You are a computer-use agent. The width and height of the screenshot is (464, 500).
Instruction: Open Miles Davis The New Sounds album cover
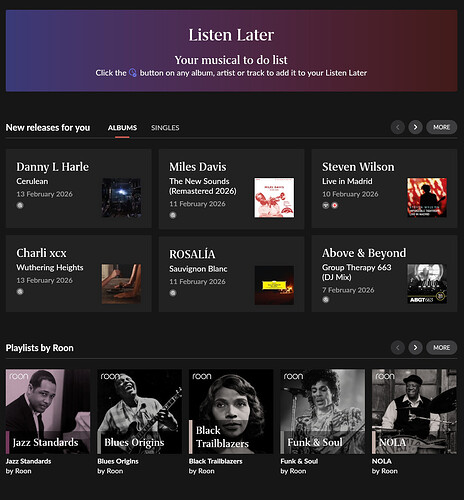[274, 198]
